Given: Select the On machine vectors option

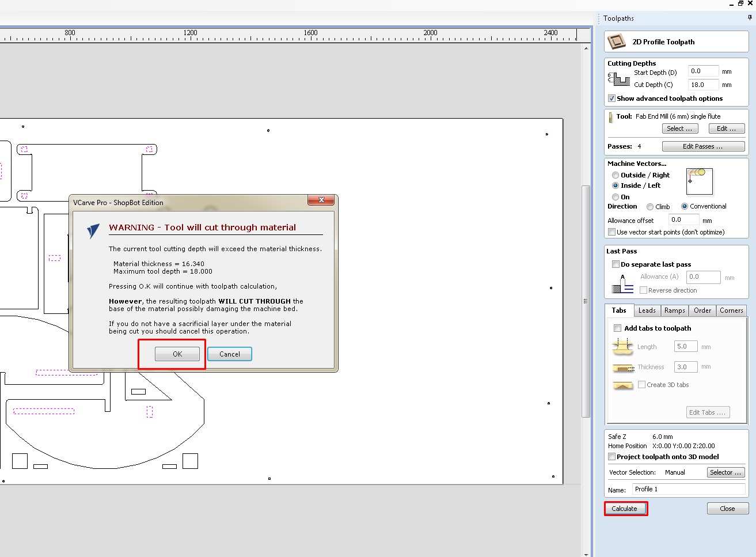Looking at the screenshot, I should [x=616, y=197].
